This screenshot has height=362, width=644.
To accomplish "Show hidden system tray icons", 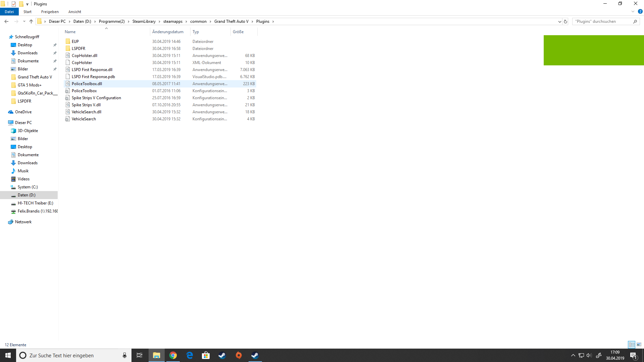I will click(x=573, y=355).
